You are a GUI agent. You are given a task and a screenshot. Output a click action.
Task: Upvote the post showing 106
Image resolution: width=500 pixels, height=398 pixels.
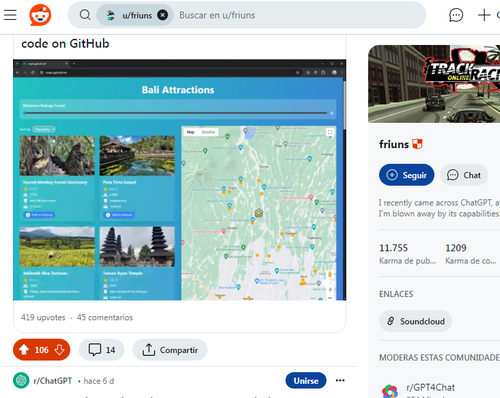pos(24,350)
